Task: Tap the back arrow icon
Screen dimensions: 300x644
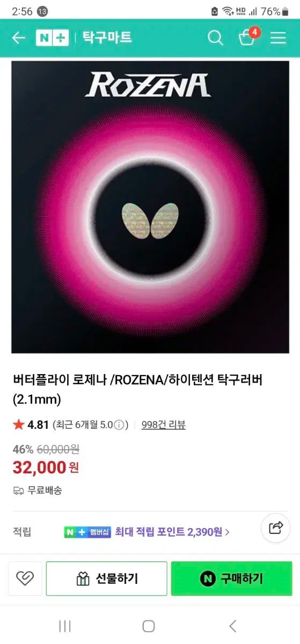Action: [x=19, y=38]
